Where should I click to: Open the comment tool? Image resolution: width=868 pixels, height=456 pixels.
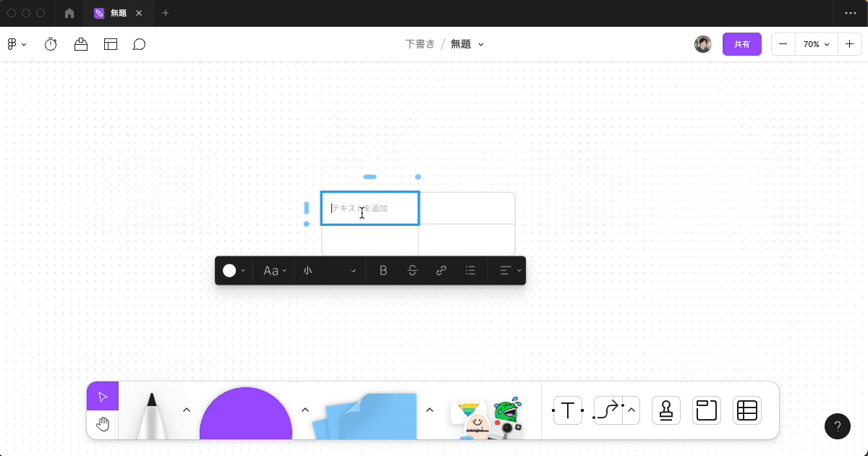click(x=140, y=44)
